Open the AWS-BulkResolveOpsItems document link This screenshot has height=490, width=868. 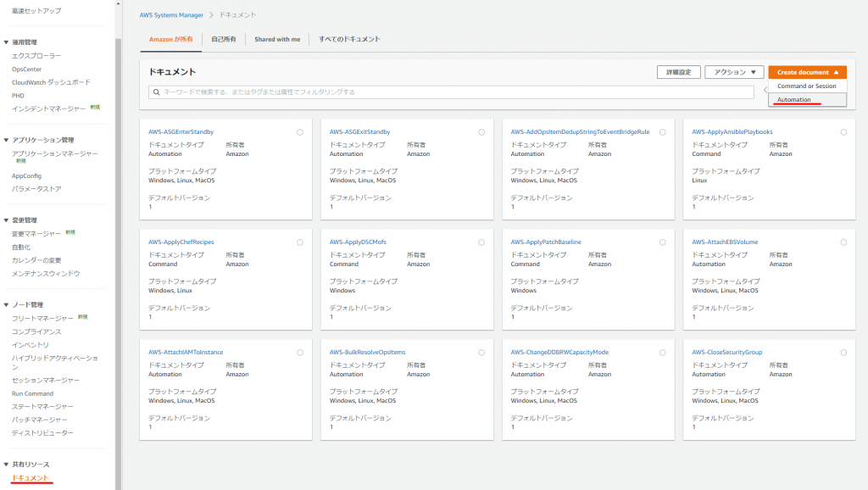(368, 353)
